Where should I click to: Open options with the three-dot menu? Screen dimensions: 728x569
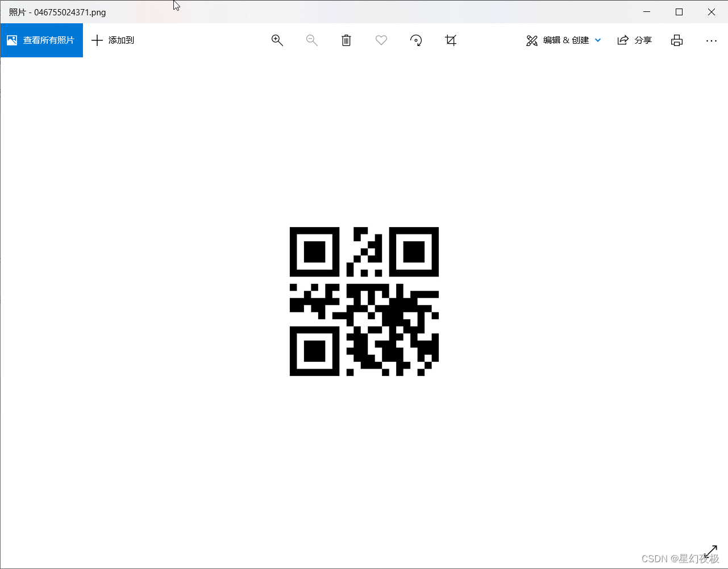pos(712,40)
